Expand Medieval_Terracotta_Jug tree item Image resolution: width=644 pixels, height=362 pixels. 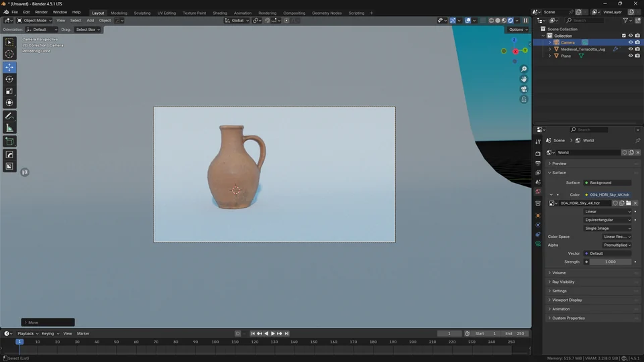click(x=550, y=49)
